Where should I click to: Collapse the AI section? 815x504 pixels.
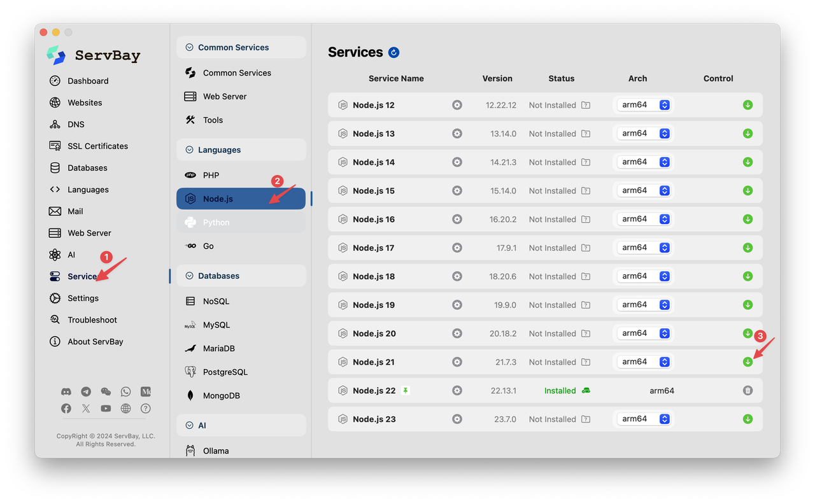click(x=189, y=425)
